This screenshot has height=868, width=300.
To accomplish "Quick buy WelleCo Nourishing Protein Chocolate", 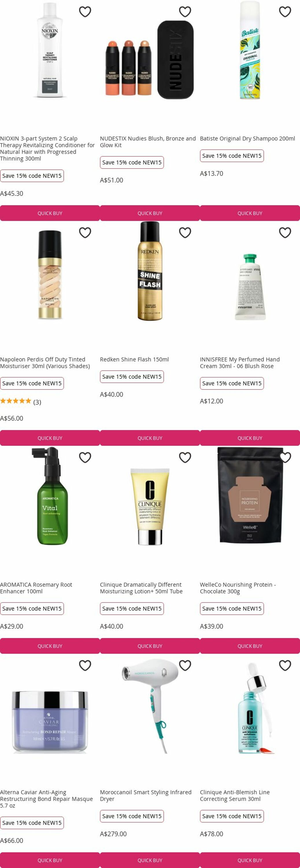I will [250, 646].
